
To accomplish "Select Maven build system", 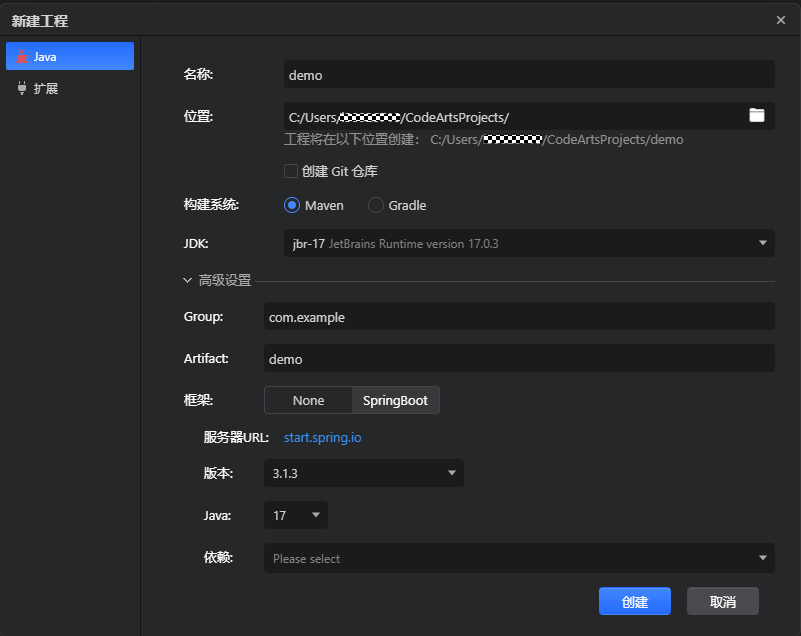I will point(292,205).
